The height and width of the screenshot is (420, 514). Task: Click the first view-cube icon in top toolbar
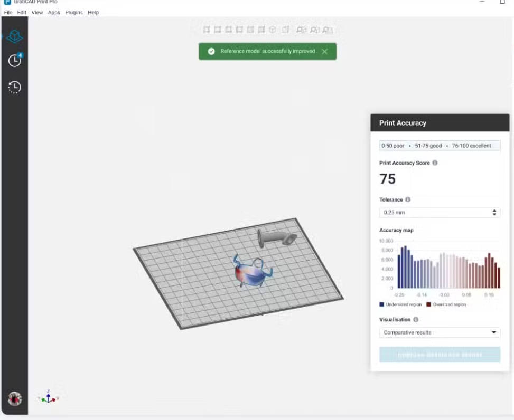tap(207, 30)
